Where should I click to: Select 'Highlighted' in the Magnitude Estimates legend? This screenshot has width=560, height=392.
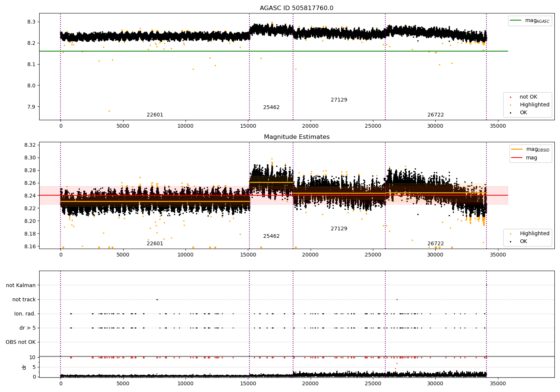coord(535,234)
